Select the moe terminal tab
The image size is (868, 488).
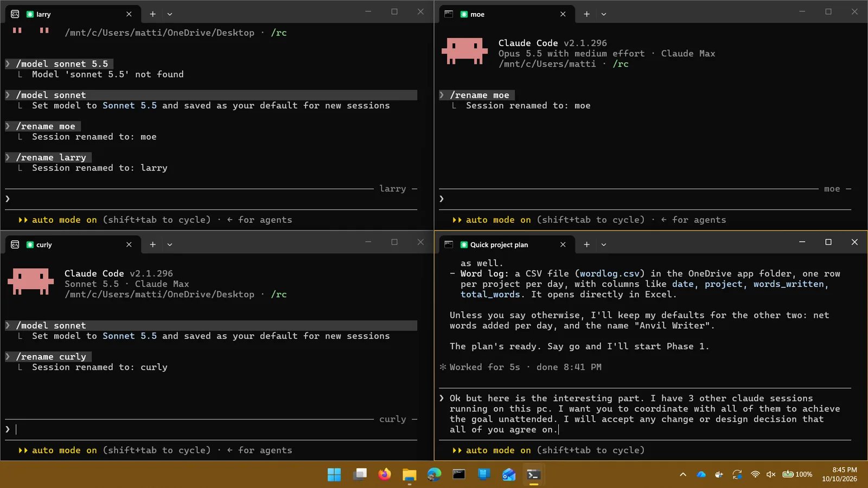pos(507,14)
